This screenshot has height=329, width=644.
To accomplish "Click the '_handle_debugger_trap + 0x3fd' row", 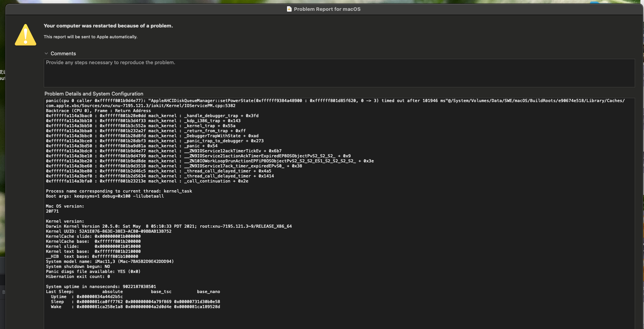I will [152, 116].
